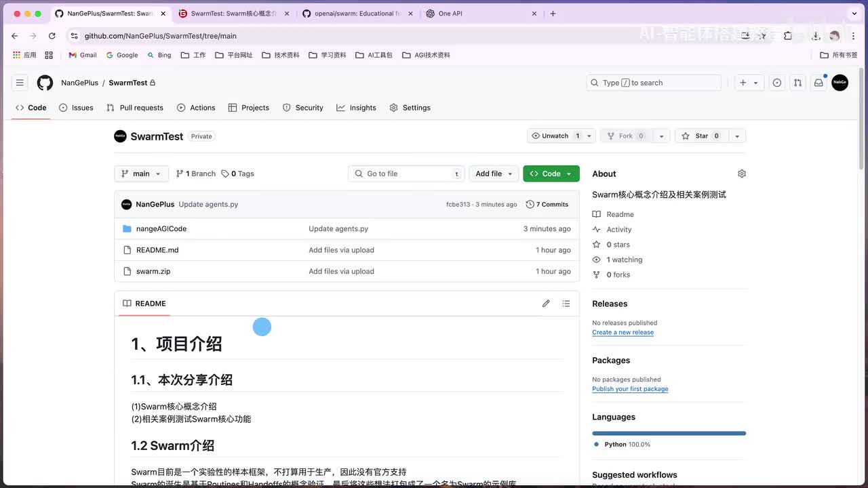Open the swarm.zip file
The width and height of the screenshot is (868, 488).
[x=153, y=271]
